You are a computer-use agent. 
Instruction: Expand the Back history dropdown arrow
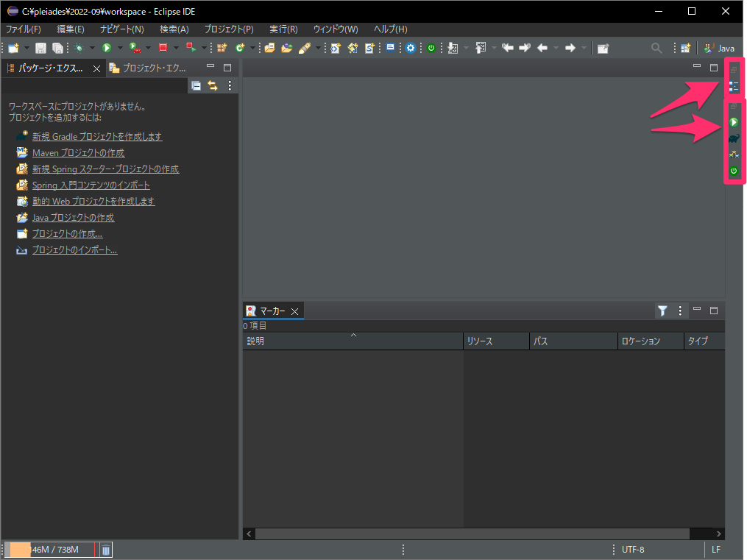pos(556,48)
